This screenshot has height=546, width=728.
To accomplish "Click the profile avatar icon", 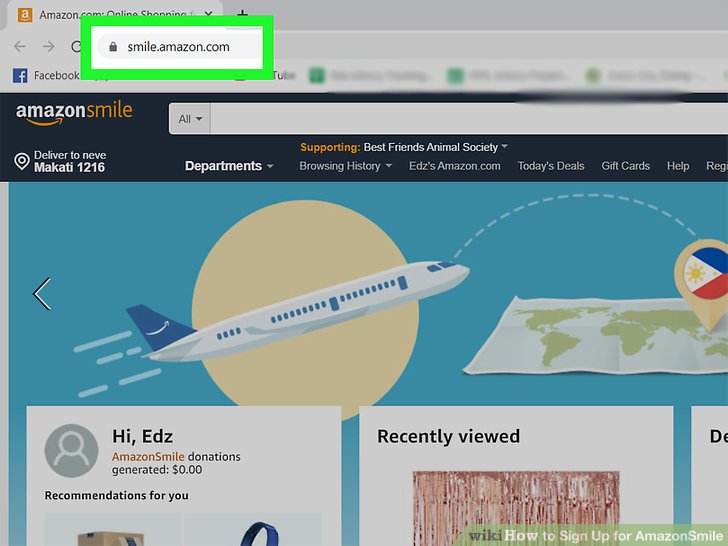I will point(72,450).
